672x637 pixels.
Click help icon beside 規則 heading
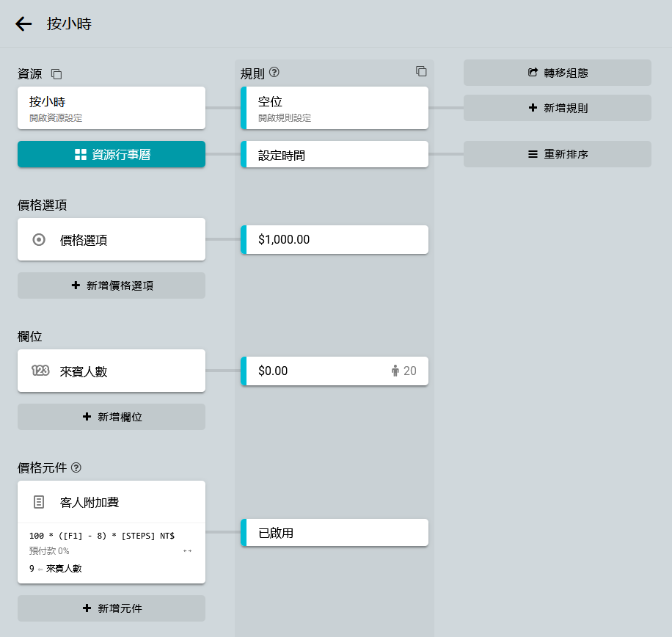[x=274, y=73]
